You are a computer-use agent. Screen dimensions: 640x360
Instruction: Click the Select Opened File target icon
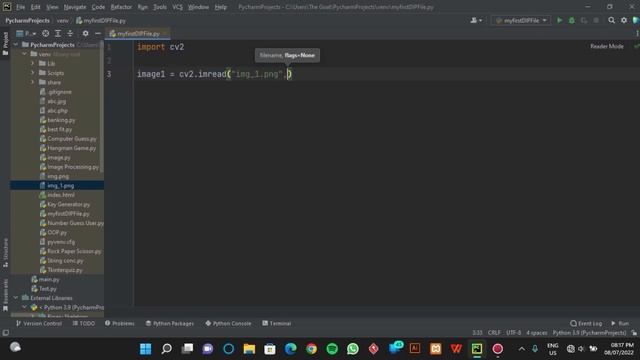click(x=46, y=33)
